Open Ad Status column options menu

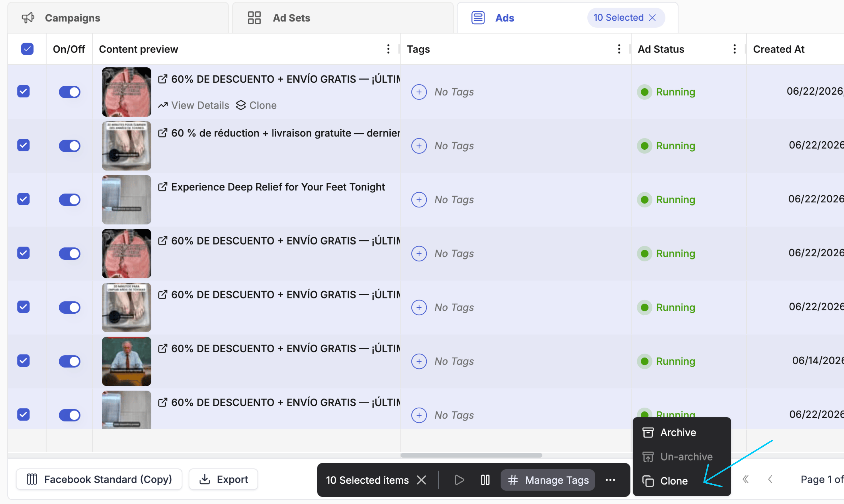pyautogui.click(x=734, y=49)
